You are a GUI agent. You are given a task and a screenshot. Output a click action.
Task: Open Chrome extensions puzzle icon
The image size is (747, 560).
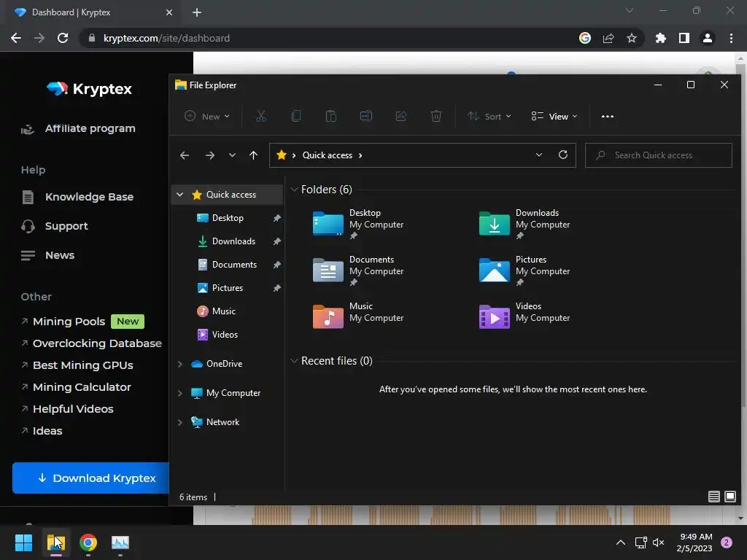point(661,38)
